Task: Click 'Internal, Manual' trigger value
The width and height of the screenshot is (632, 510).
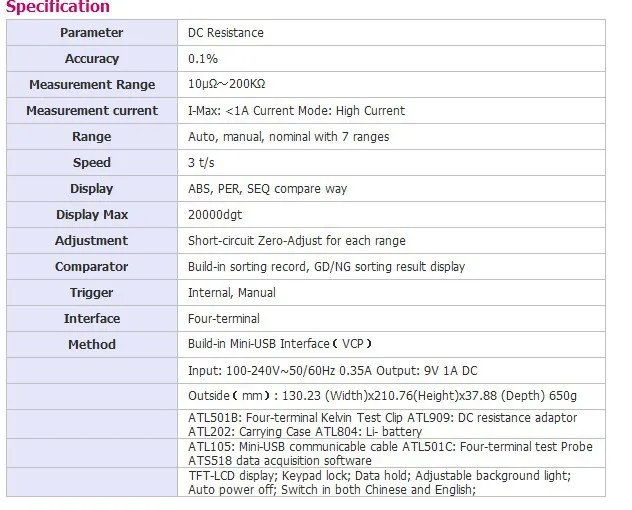Action: [x=232, y=293]
